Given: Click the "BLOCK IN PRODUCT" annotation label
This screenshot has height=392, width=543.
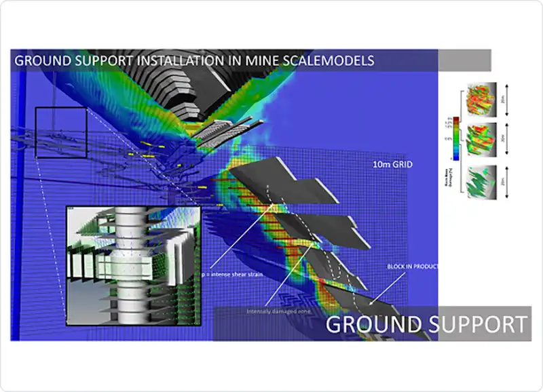Looking at the screenshot, I should click(412, 267).
